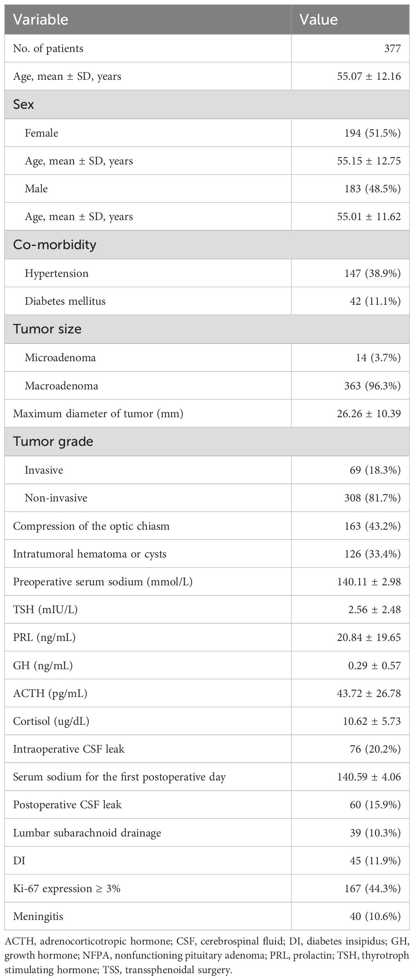Click the Co-morbidity section header
Image resolution: width=414 pixels, height=980 pixels.
pos(54,245)
